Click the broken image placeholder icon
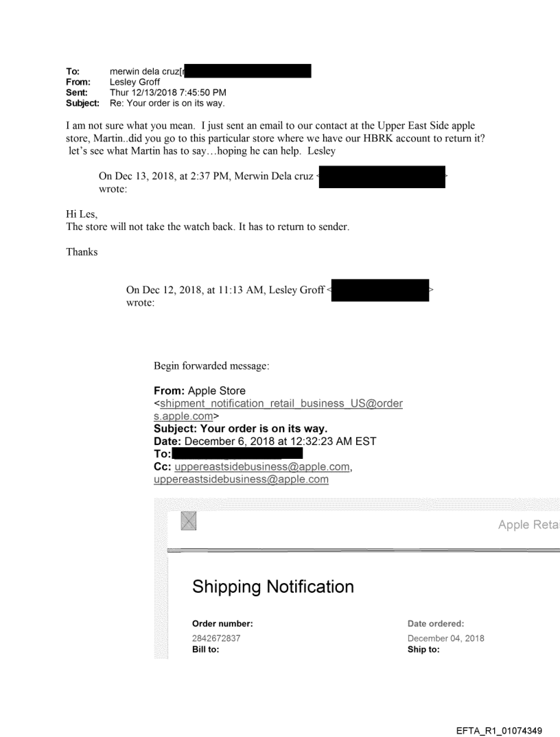Screen dimensions: 560x737 187,521
